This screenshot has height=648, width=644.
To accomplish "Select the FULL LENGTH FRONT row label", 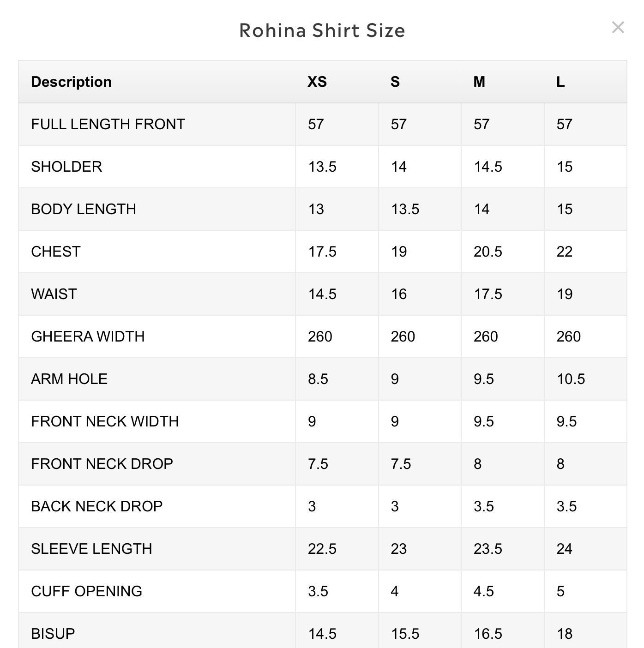I will [108, 124].
